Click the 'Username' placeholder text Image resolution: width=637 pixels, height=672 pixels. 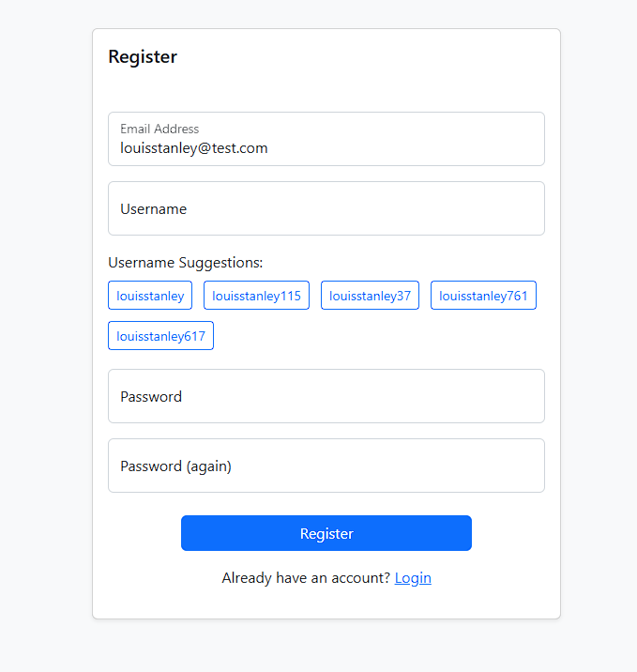coord(153,209)
